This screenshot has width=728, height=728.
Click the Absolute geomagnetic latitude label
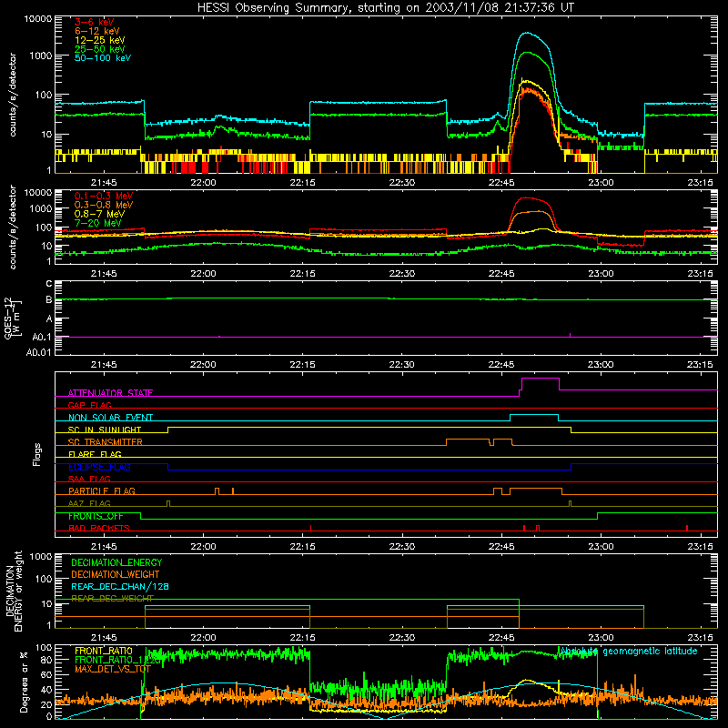pos(629,651)
